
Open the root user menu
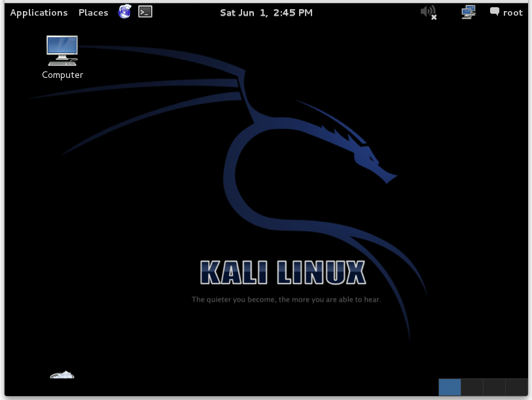tap(512, 13)
